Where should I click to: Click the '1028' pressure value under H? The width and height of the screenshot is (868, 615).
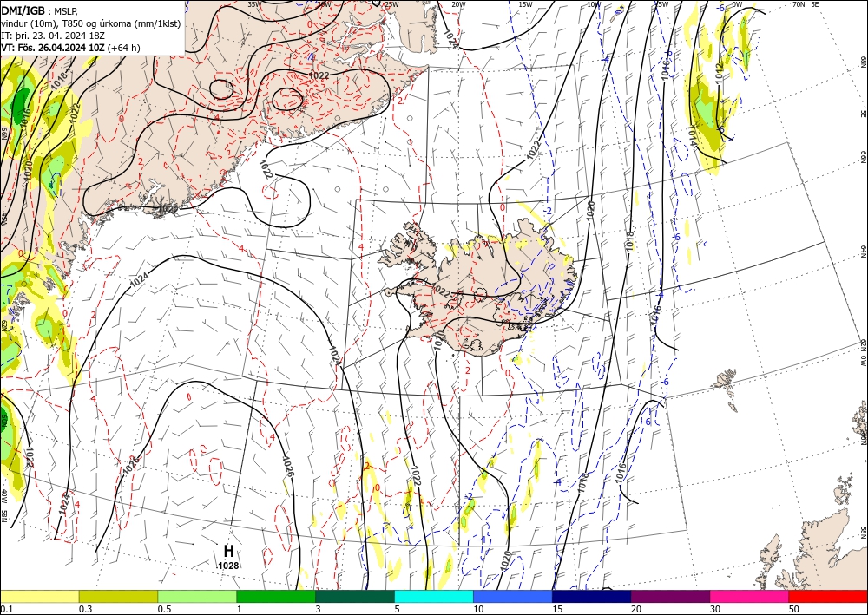point(228,566)
